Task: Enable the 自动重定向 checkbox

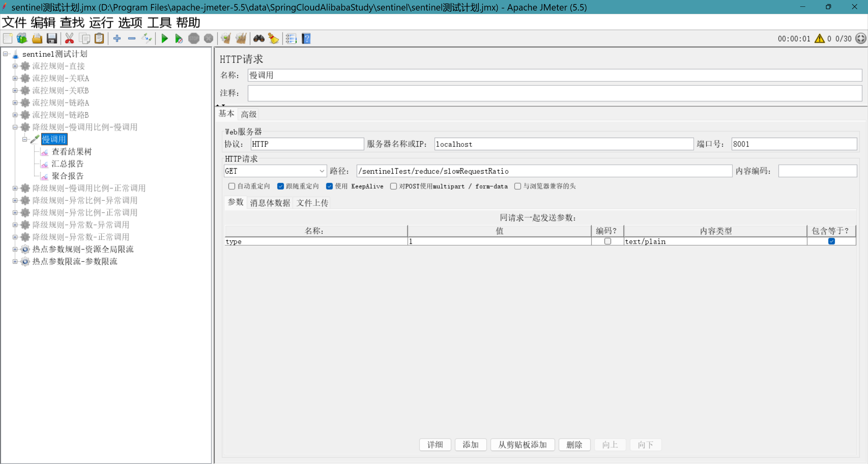Action: [x=232, y=186]
